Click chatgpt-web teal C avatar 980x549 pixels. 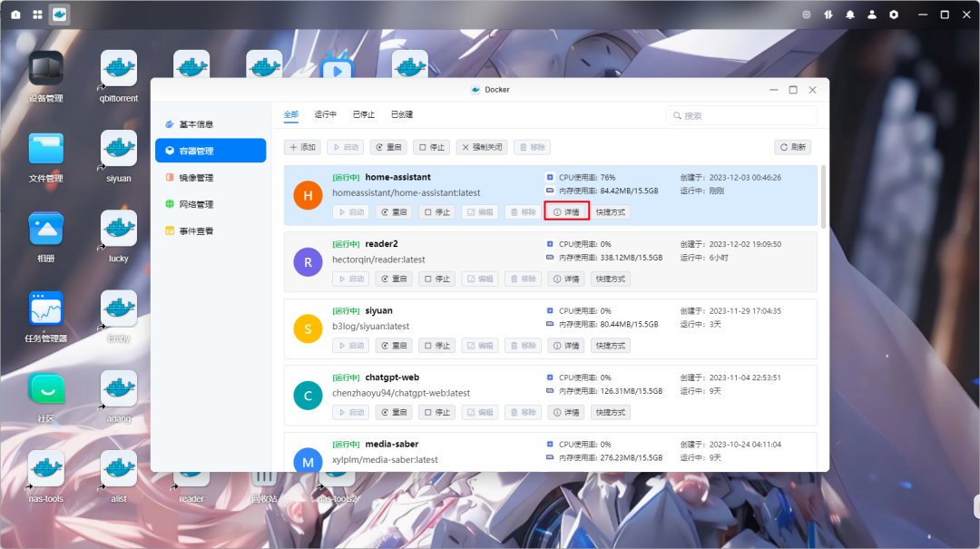309,396
